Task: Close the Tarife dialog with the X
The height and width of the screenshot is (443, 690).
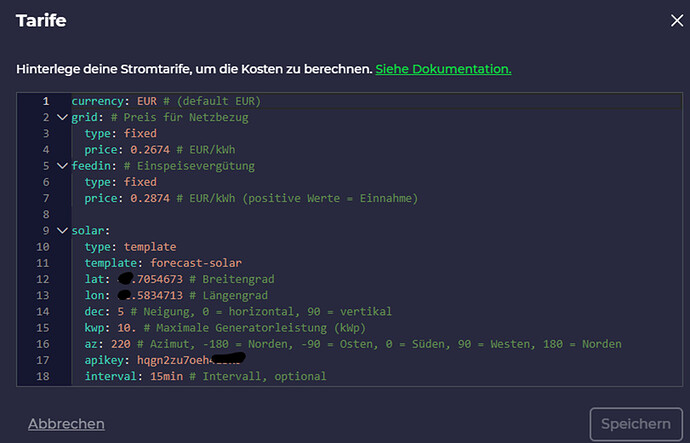Action: point(677,20)
